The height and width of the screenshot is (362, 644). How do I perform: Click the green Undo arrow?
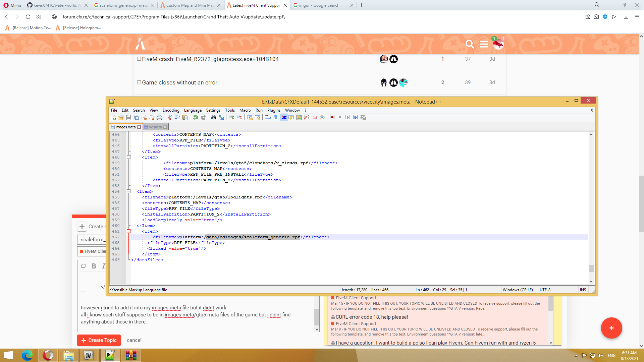click(195, 117)
